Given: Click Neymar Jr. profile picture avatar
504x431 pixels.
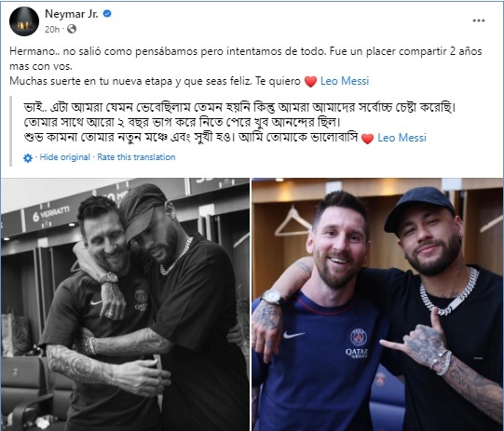Looking at the screenshot, I should coord(24,21).
